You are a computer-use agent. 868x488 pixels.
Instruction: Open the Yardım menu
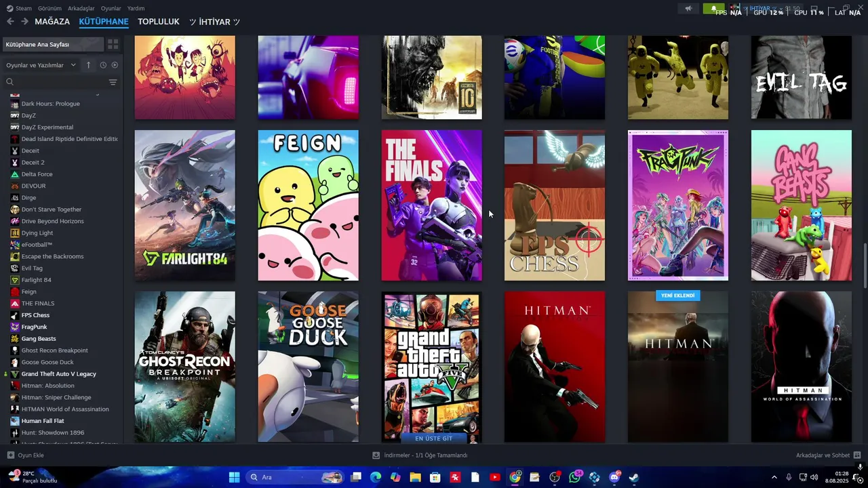pyautogui.click(x=136, y=8)
